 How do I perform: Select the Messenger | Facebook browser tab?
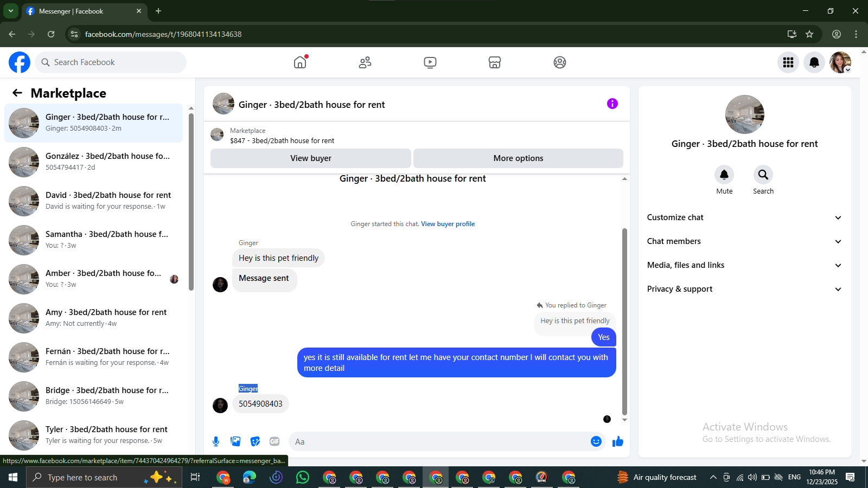coord(84,11)
